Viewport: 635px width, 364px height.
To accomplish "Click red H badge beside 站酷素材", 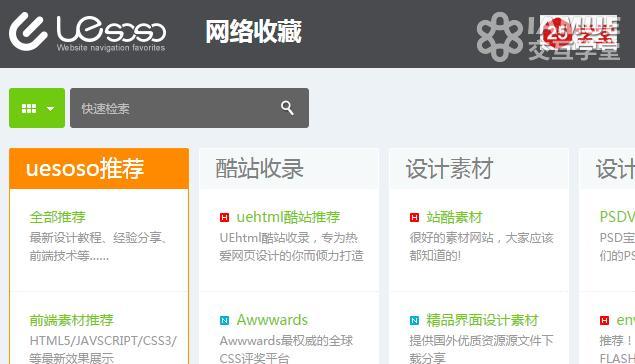I will (414, 218).
